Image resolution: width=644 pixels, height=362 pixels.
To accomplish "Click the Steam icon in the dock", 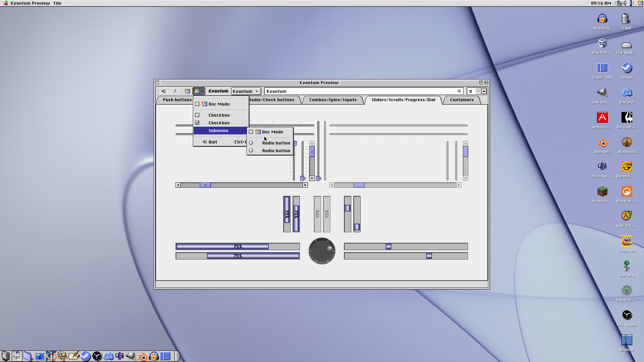I will pos(86,356).
